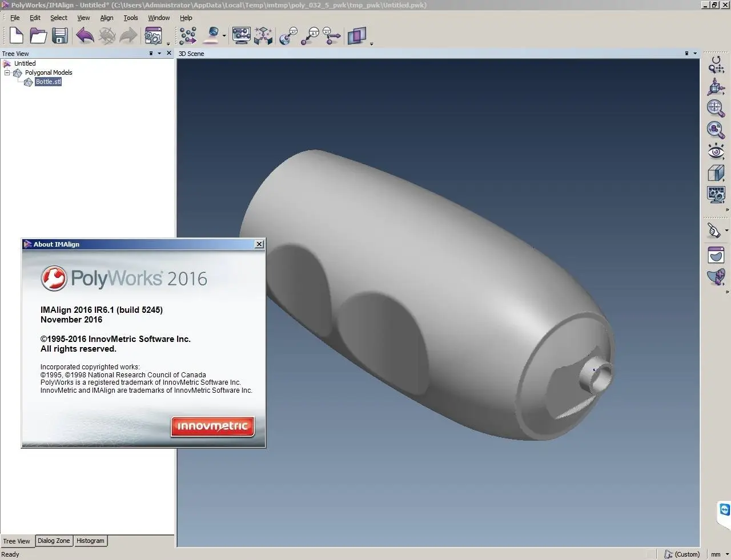Click the overlapping purple squares icon
This screenshot has height=560, width=731.
click(x=357, y=36)
